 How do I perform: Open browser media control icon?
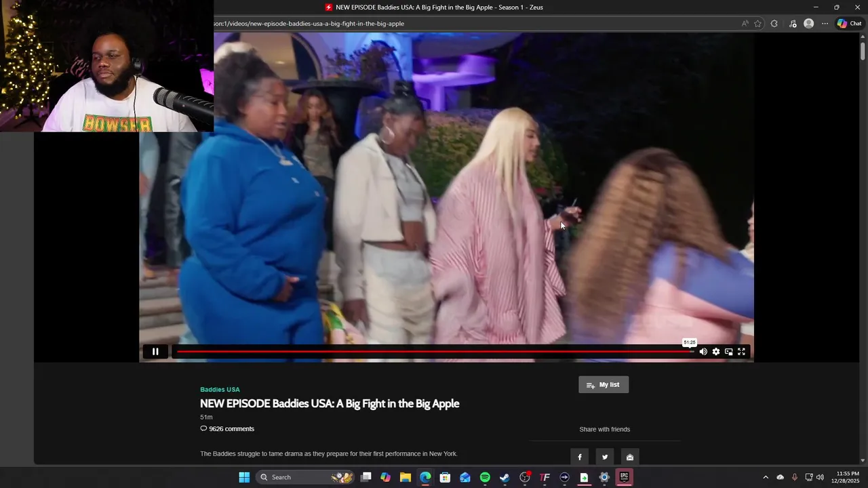pyautogui.click(x=793, y=24)
